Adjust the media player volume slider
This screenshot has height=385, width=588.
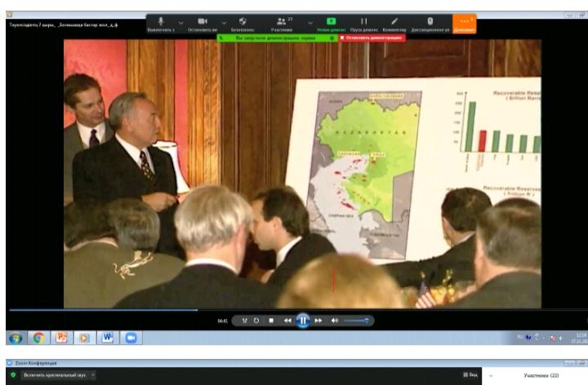[355, 321]
